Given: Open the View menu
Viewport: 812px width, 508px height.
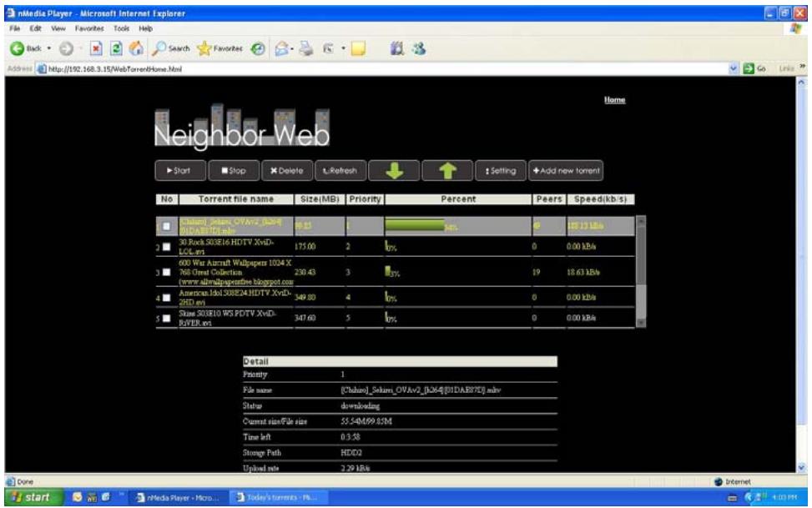Looking at the screenshot, I should click(x=58, y=28).
